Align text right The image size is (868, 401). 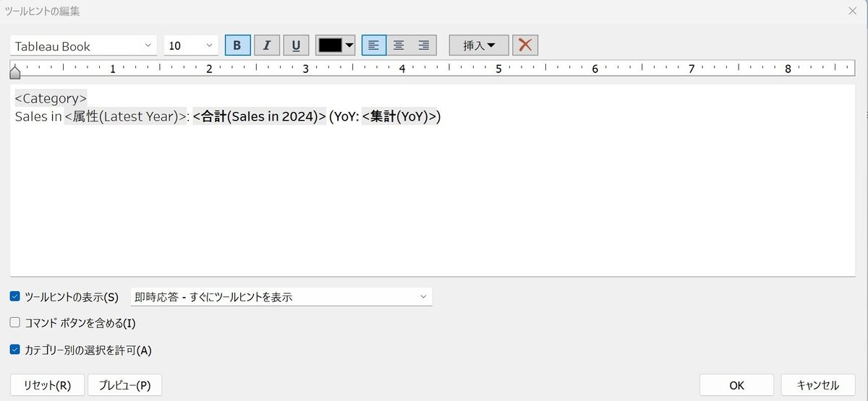tap(424, 46)
